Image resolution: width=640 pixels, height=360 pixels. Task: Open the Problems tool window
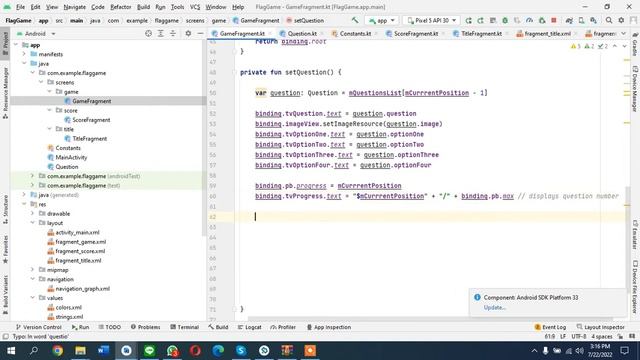click(145, 327)
